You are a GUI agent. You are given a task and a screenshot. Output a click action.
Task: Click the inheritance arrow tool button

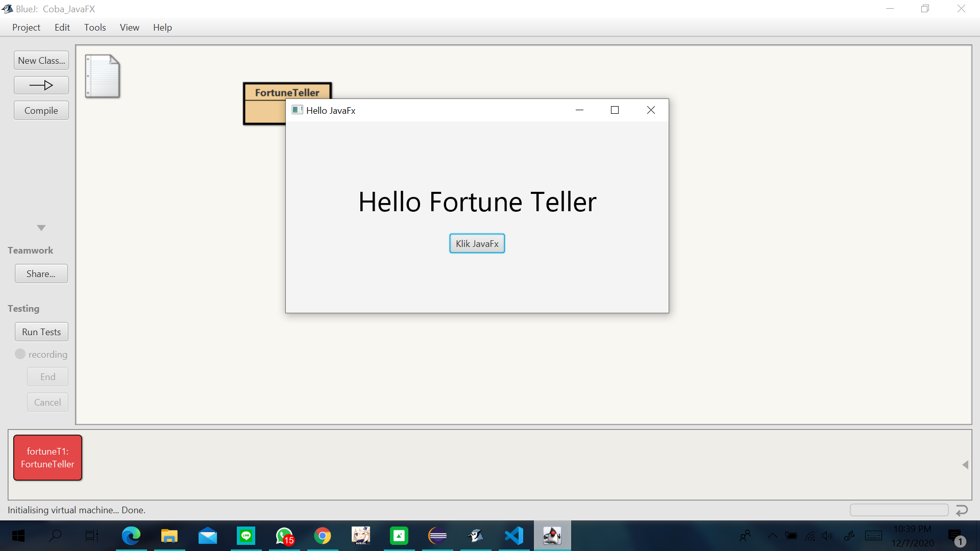[x=41, y=85]
